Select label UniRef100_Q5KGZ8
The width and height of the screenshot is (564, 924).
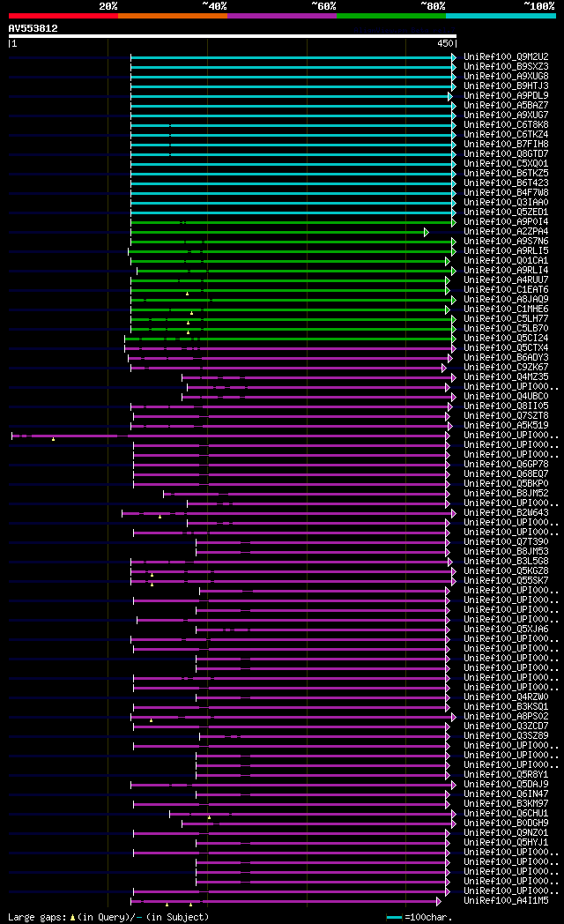pos(506,571)
